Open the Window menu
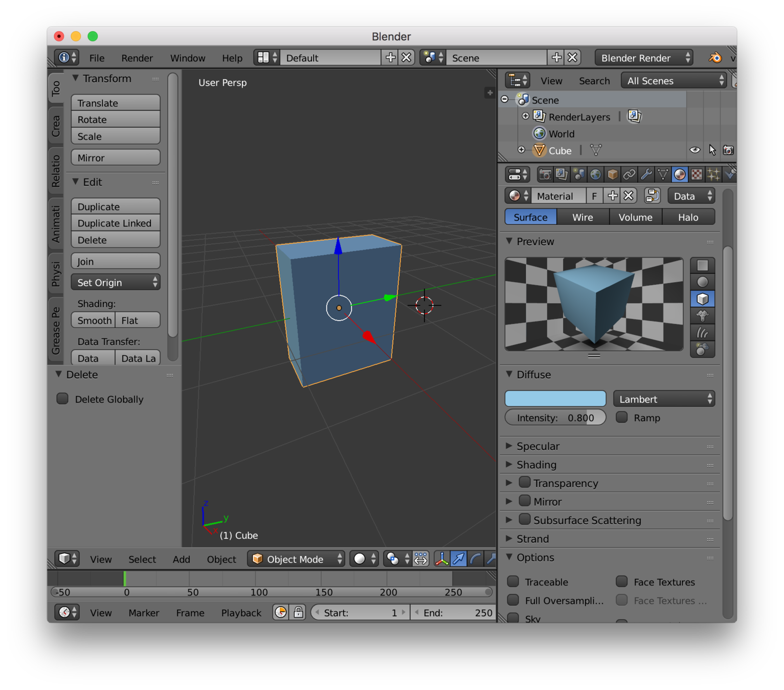 (x=188, y=58)
